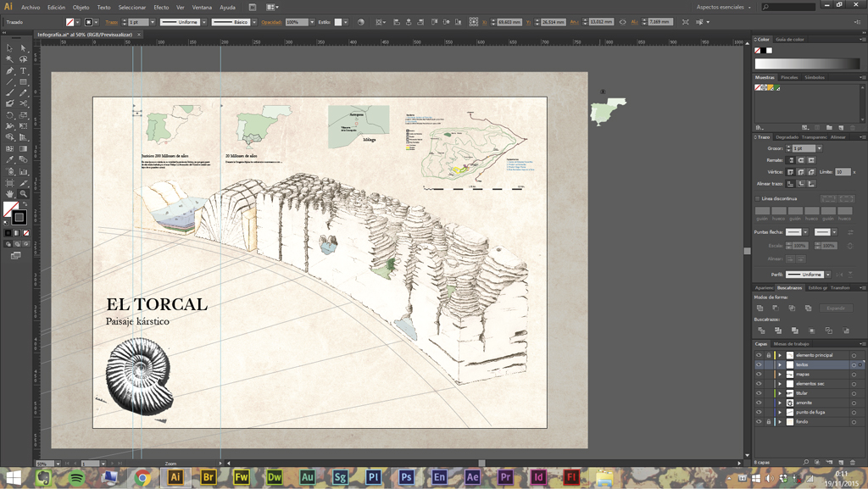Launch InDesign from the taskbar
Image resolution: width=868 pixels, height=489 pixels.
click(x=538, y=478)
